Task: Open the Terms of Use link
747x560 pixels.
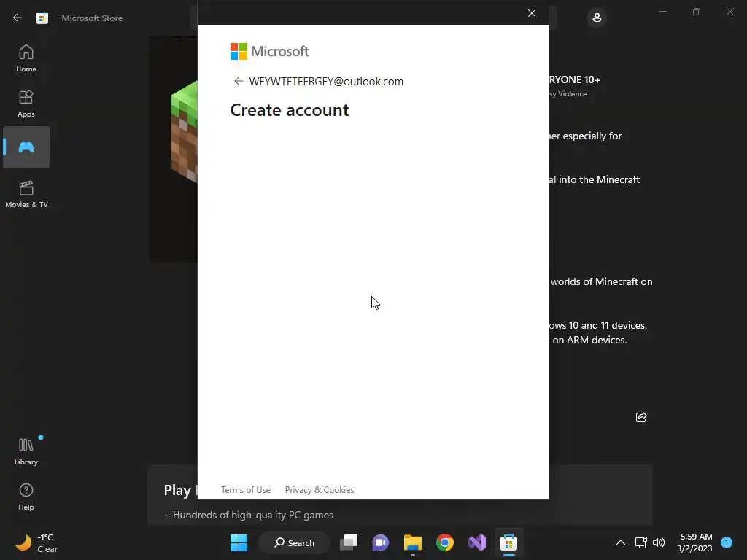Action: pyautogui.click(x=245, y=489)
